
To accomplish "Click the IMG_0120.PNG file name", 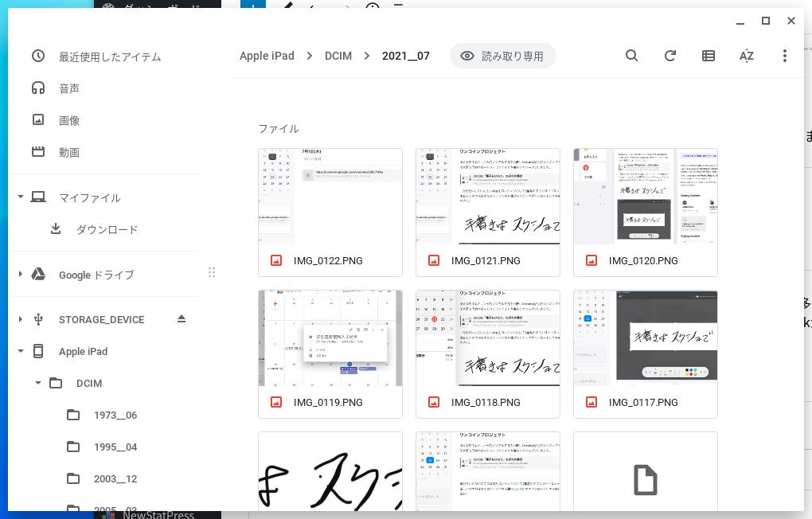I will click(x=643, y=260).
